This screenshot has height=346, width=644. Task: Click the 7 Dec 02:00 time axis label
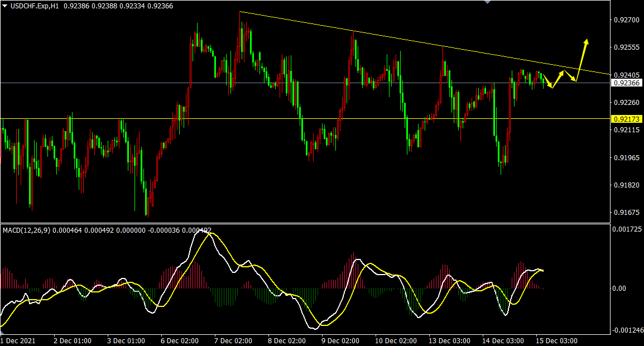(x=233, y=340)
